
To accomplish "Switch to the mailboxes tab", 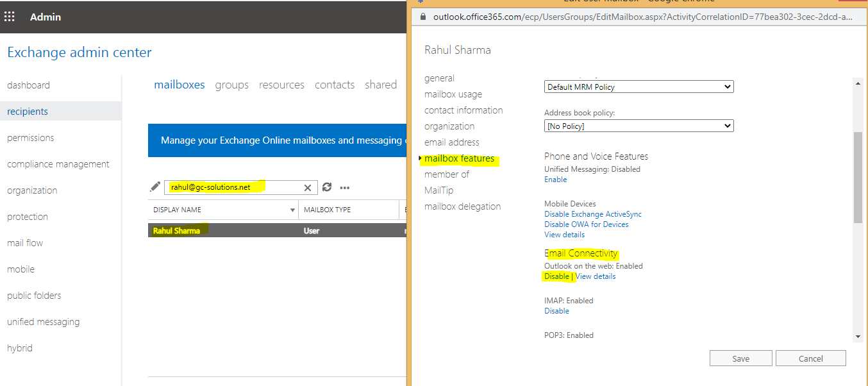I will click(179, 85).
